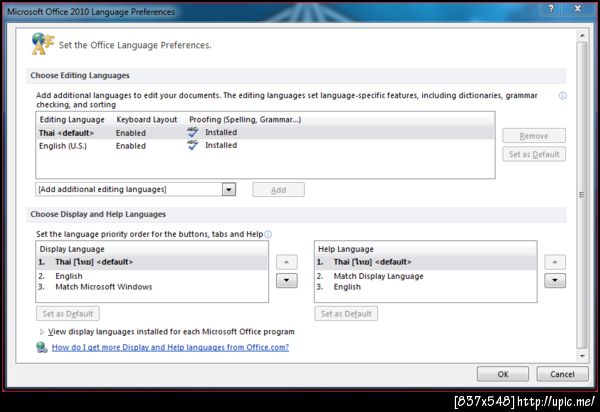Click the Help question mark in title bar

click(551, 8)
